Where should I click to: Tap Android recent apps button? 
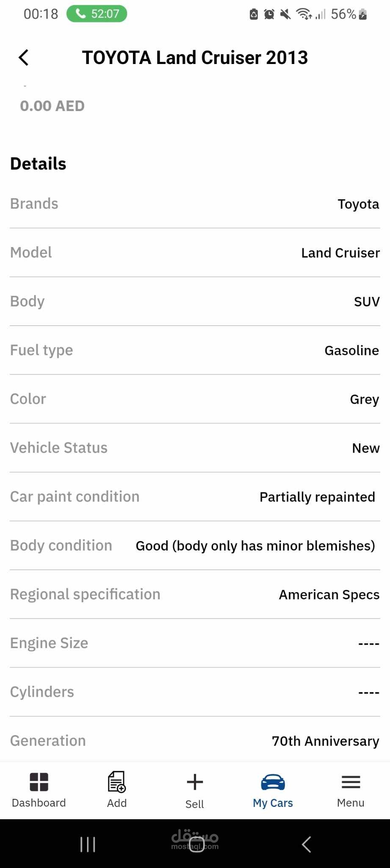coord(88,844)
